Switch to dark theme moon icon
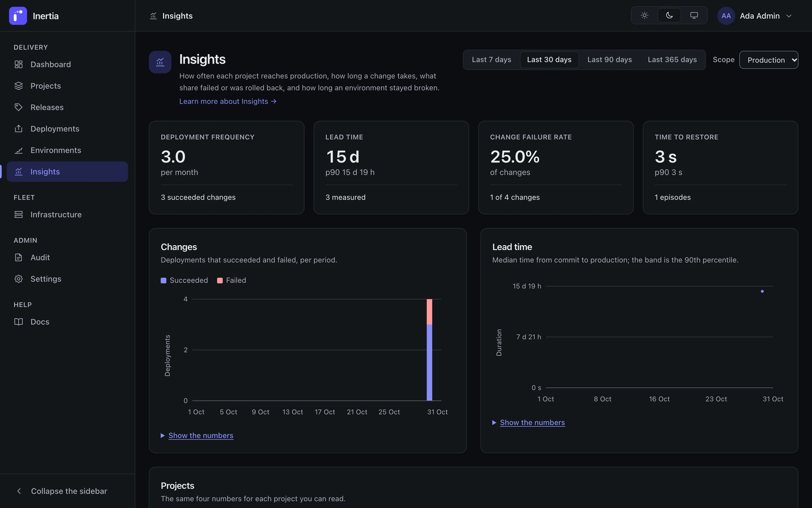The image size is (812, 508). (x=669, y=16)
